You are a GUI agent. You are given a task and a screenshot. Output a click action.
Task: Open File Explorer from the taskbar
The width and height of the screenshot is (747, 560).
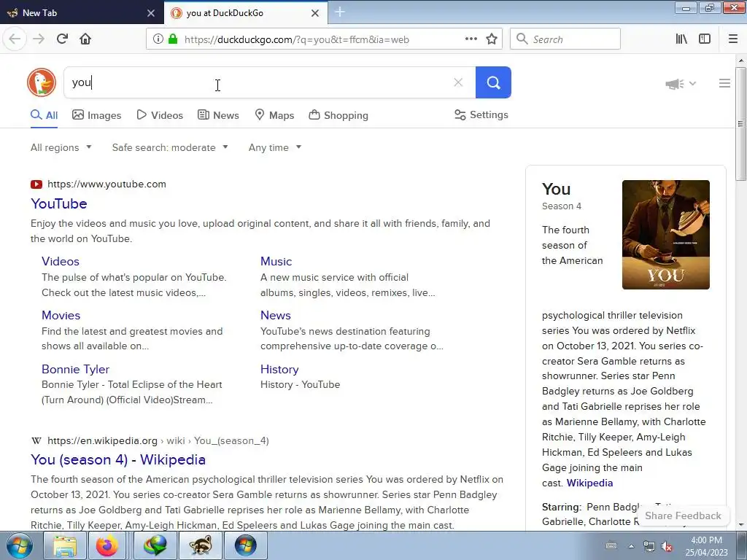point(65,545)
